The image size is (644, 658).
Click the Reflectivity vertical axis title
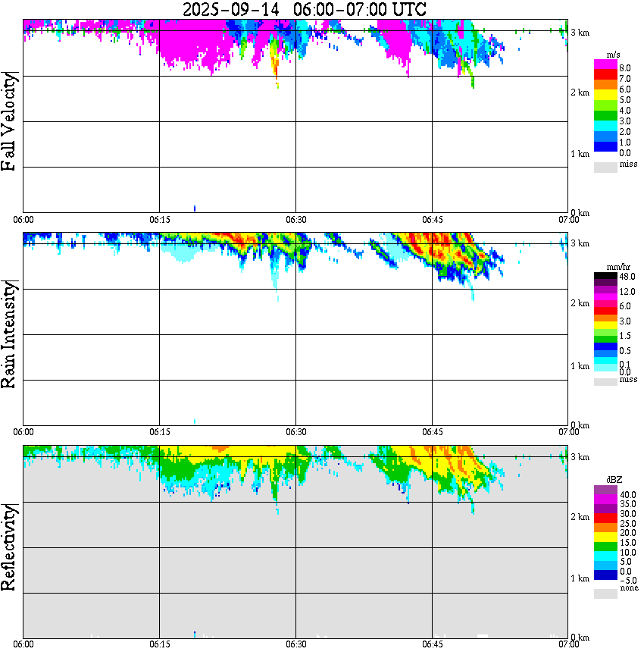tap(8, 547)
